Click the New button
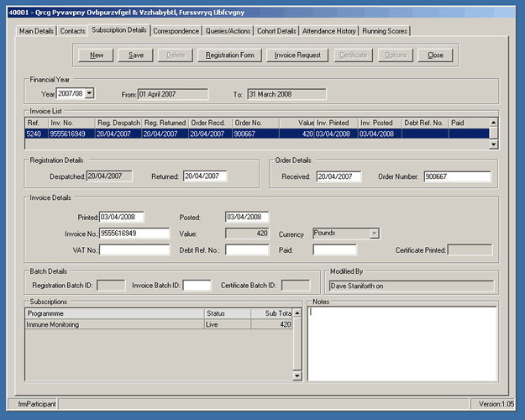 tap(96, 55)
